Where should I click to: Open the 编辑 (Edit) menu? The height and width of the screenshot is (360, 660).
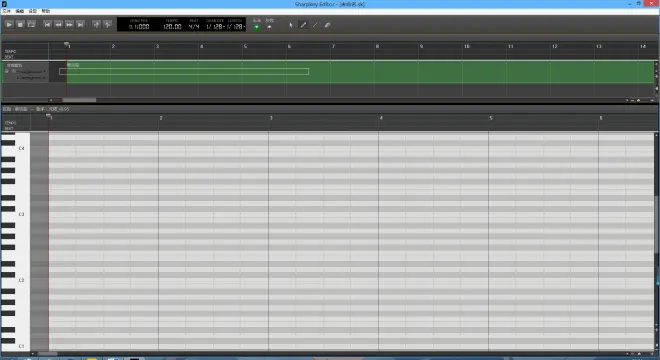pos(20,11)
